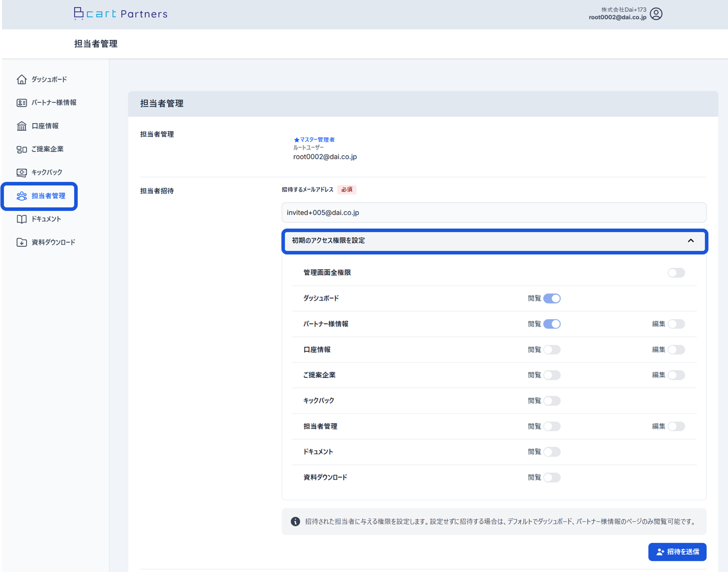
Task: Click the info icon in the notice box
Action: point(295,522)
